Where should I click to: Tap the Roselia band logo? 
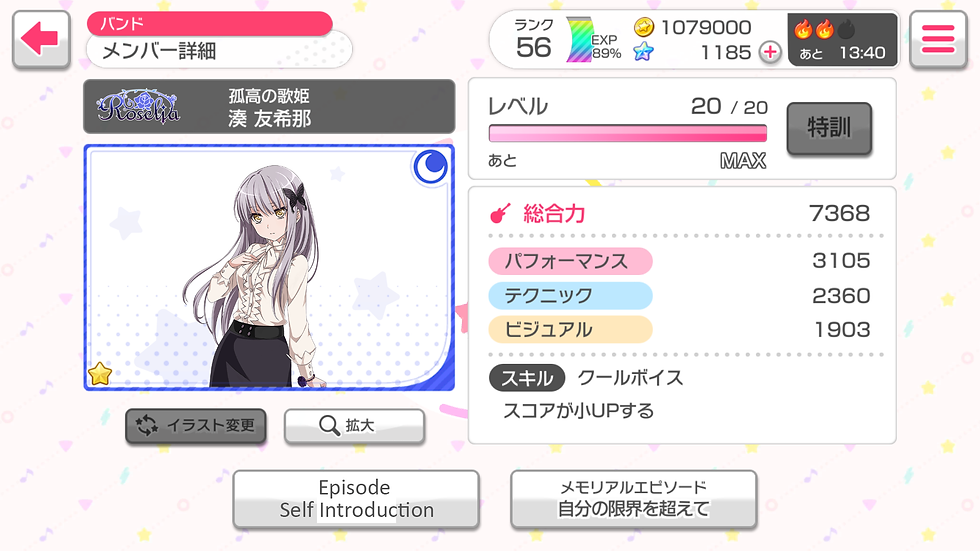click(x=139, y=106)
